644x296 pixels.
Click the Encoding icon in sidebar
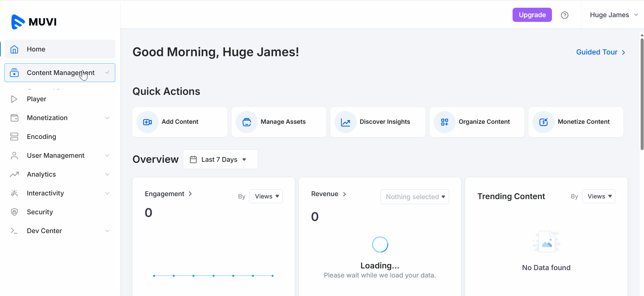(x=14, y=137)
